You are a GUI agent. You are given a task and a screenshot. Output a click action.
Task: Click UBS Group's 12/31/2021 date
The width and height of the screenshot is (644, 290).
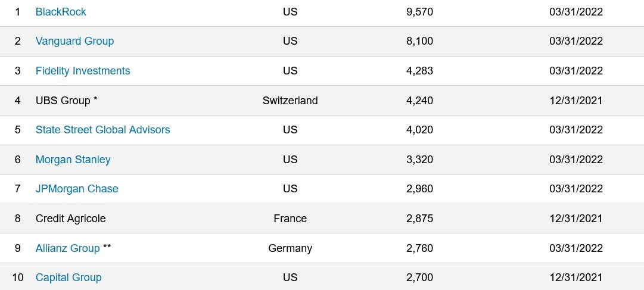[x=576, y=101]
